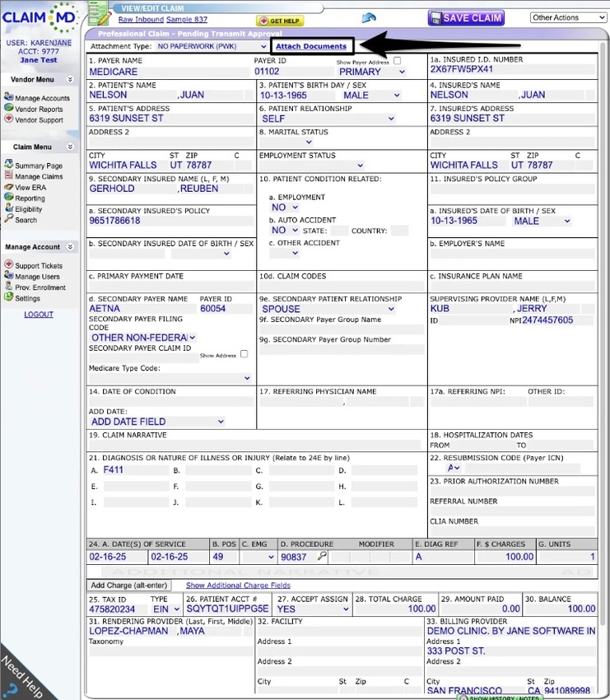Open Support Tickets menu item
This screenshot has width=610, height=700.
(39, 266)
